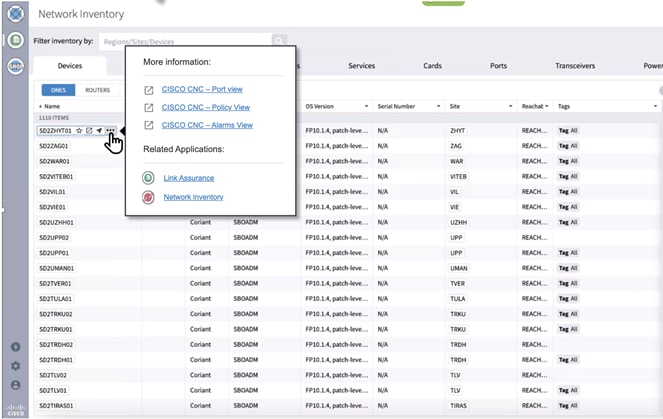Select the ROUTERS toggle button
663x419 pixels.
coord(98,90)
